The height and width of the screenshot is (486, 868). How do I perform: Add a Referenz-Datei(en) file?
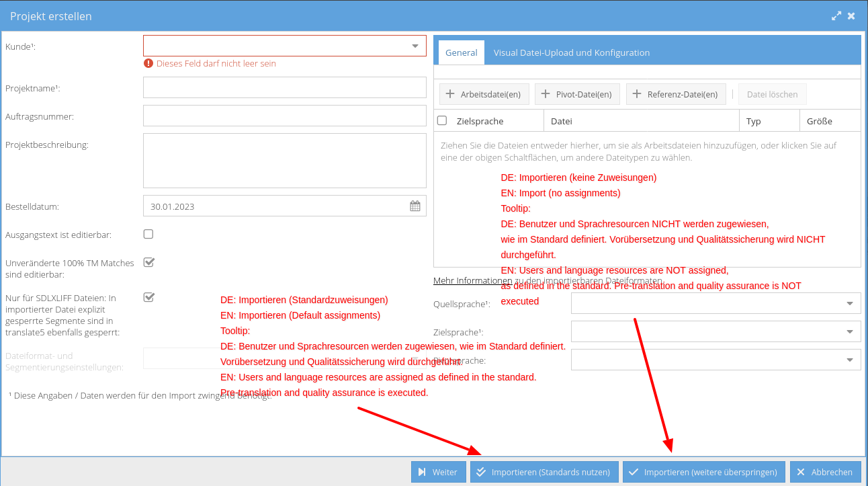coord(675,94)
